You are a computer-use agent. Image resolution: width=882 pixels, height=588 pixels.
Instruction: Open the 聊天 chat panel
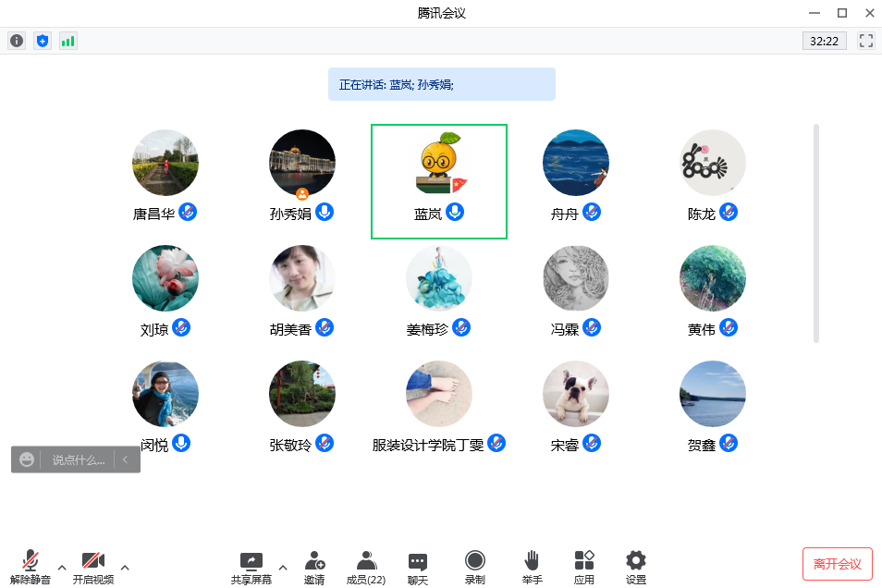[x=418, y=567]
